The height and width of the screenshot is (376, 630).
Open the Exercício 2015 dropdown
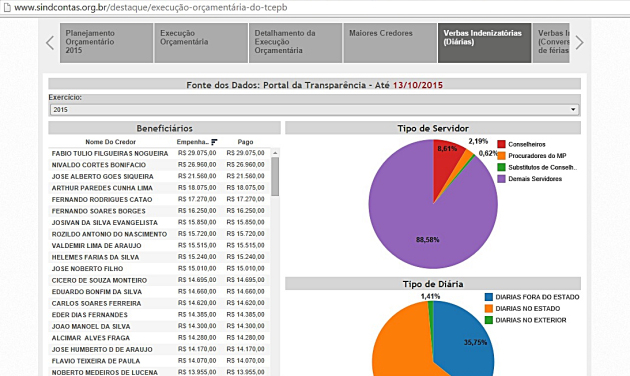click(x=314, y=110)
